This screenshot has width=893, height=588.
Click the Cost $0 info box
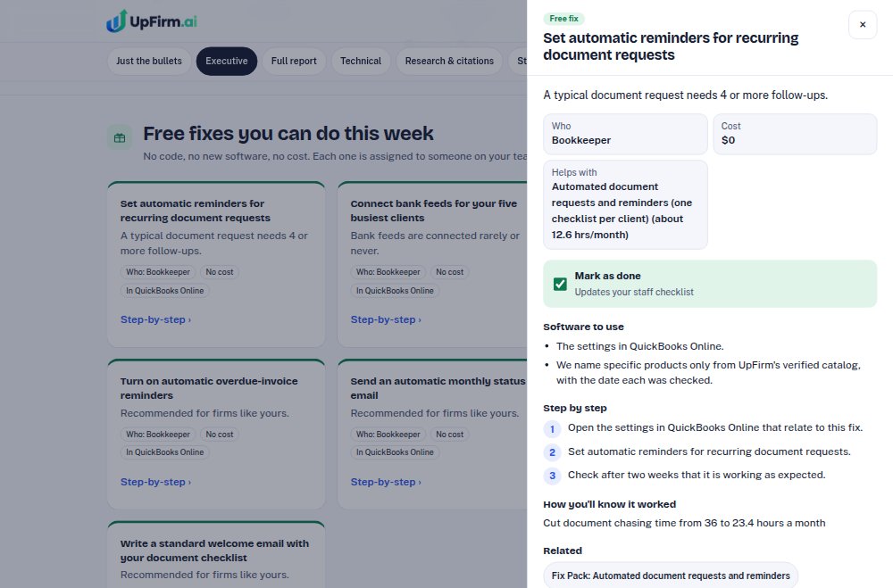click(795, 134)
